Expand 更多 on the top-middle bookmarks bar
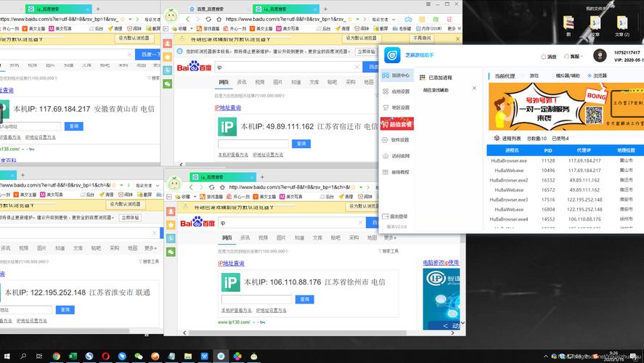The width and height of the screenshot is (644, 363). click(454, 28)
